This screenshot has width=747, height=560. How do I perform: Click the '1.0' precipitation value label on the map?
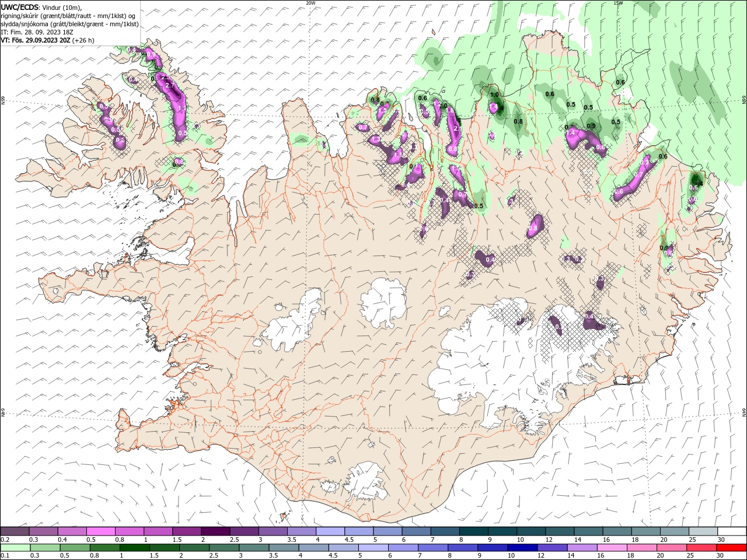(495, 94)
